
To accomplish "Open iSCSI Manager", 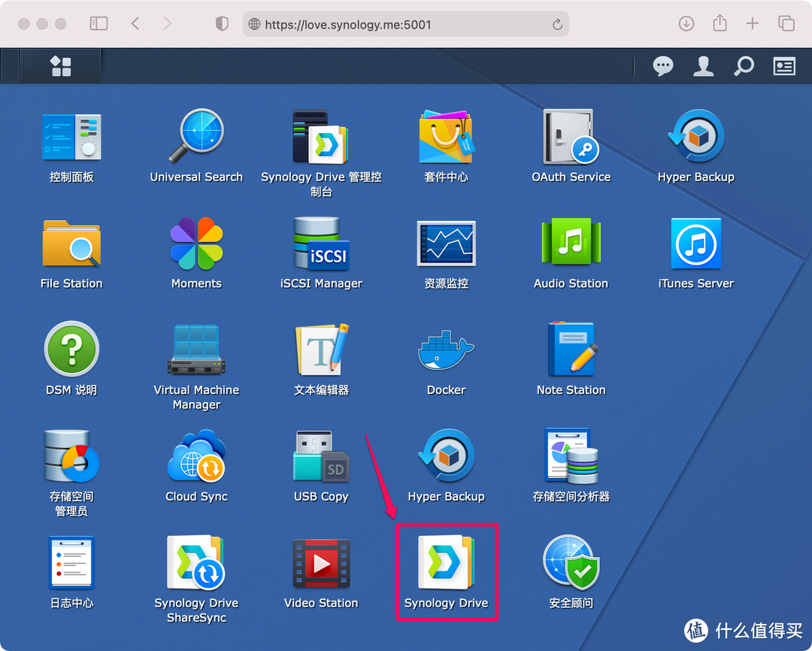I will pos(321,244).
